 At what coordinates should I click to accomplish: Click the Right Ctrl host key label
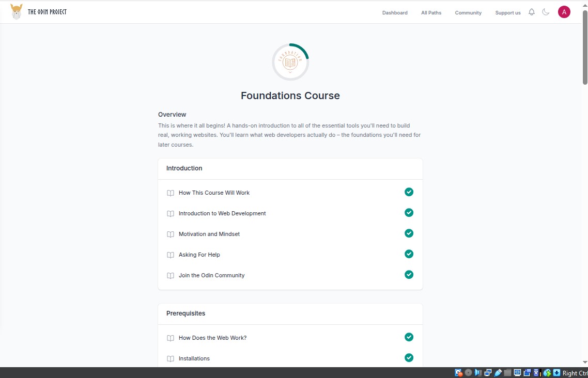click(575, 373)
